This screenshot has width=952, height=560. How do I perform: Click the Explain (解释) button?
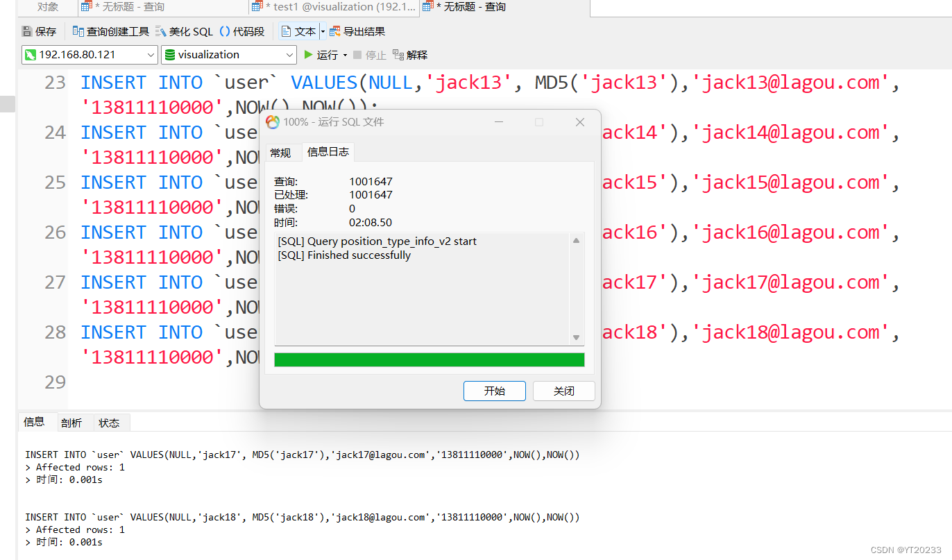410,55
